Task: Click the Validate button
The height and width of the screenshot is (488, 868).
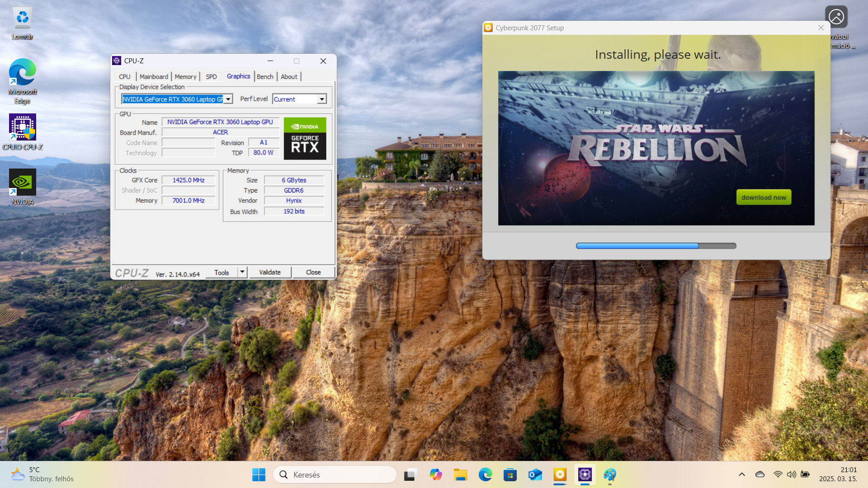Action: [x=270, y=272]
